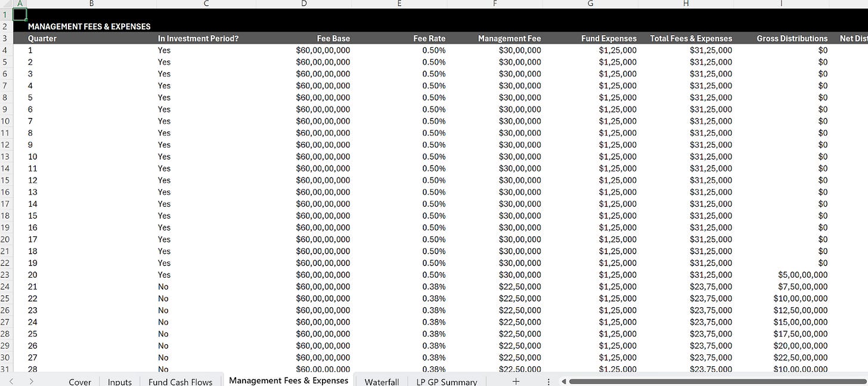Screen dimensions: 868x386
Task: Open the Waterfall sheet tab
Action: (x=382, y=381)
